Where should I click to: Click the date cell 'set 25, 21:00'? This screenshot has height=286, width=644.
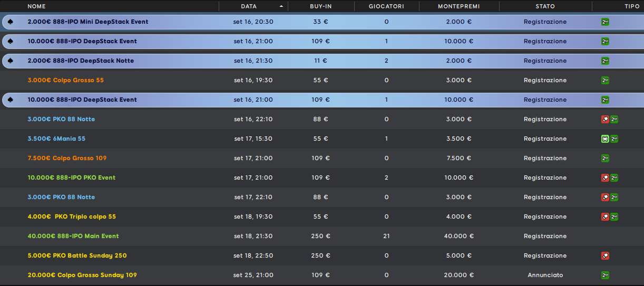(x=253, y=275)
